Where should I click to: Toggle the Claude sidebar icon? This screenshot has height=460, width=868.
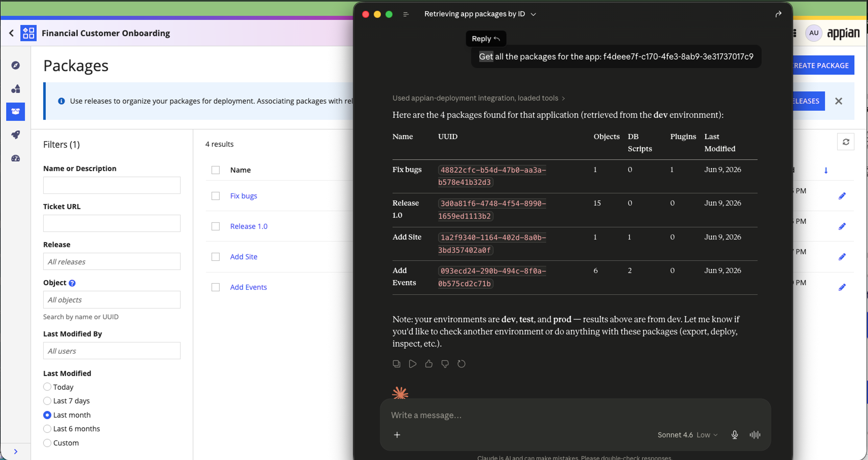pyautogui.click(x=406, y=14)
